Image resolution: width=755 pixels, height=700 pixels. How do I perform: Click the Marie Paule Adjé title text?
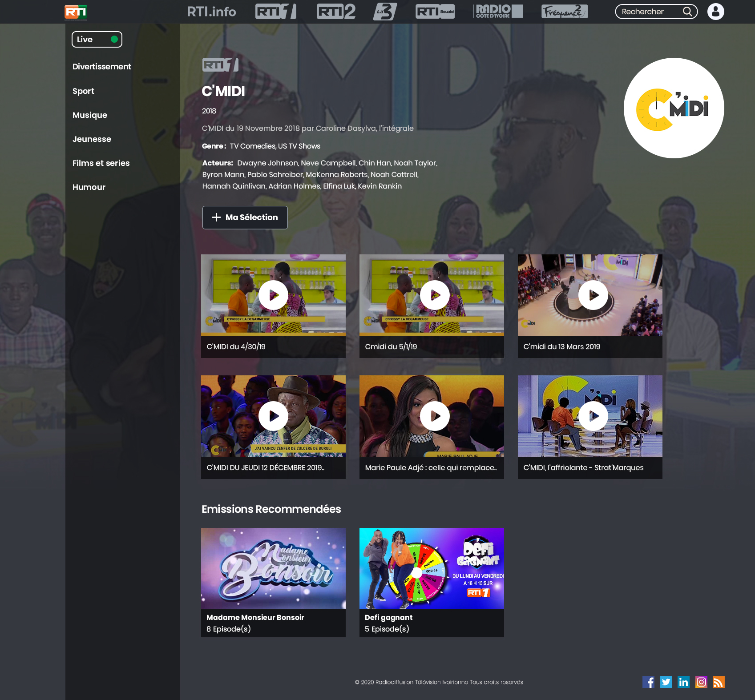[x=431, y=468]
